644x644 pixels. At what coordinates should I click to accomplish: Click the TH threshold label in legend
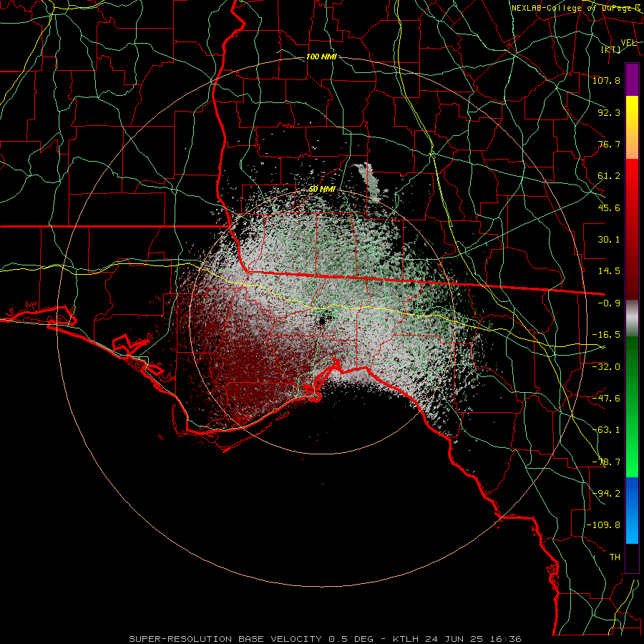[x=615, y=557]
